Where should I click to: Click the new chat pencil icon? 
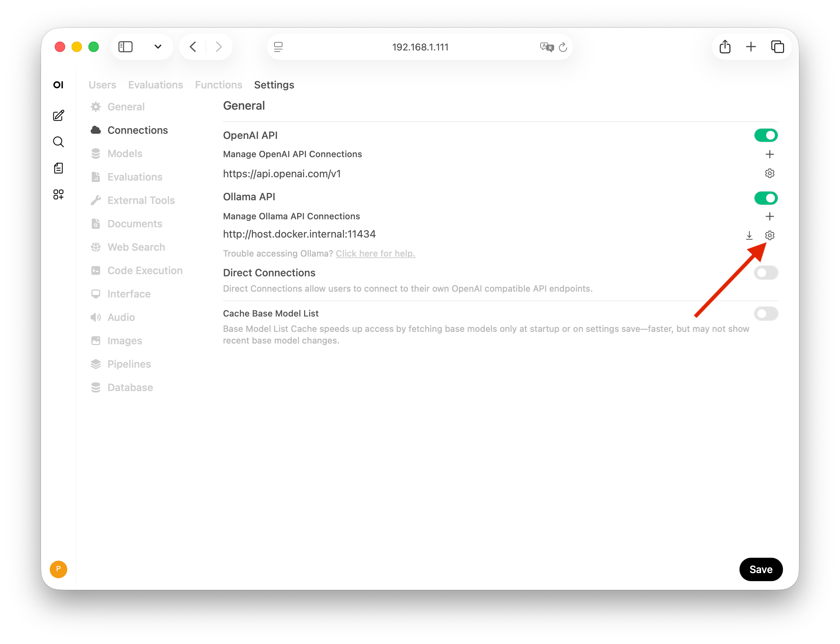[58, 115]
